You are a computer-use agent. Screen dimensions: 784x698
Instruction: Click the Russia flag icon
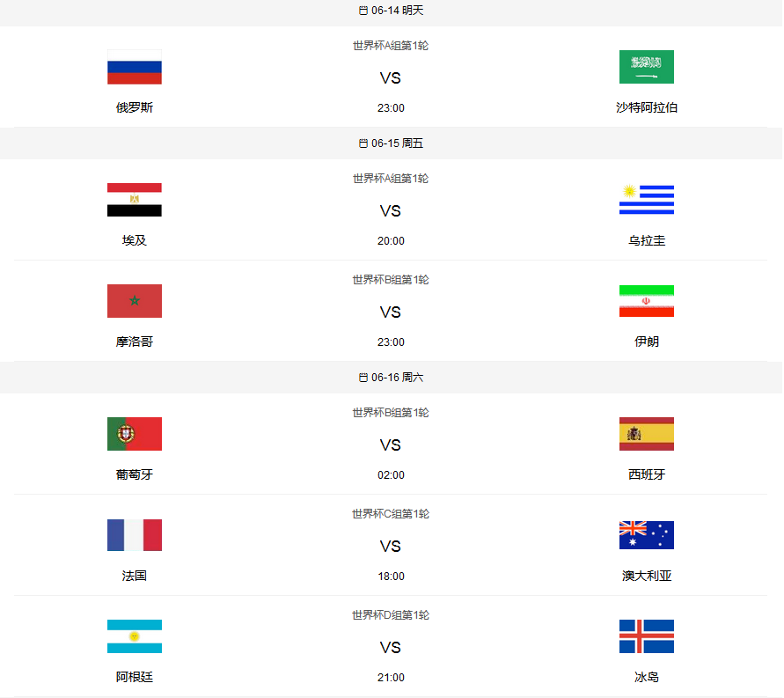(135, 67)
